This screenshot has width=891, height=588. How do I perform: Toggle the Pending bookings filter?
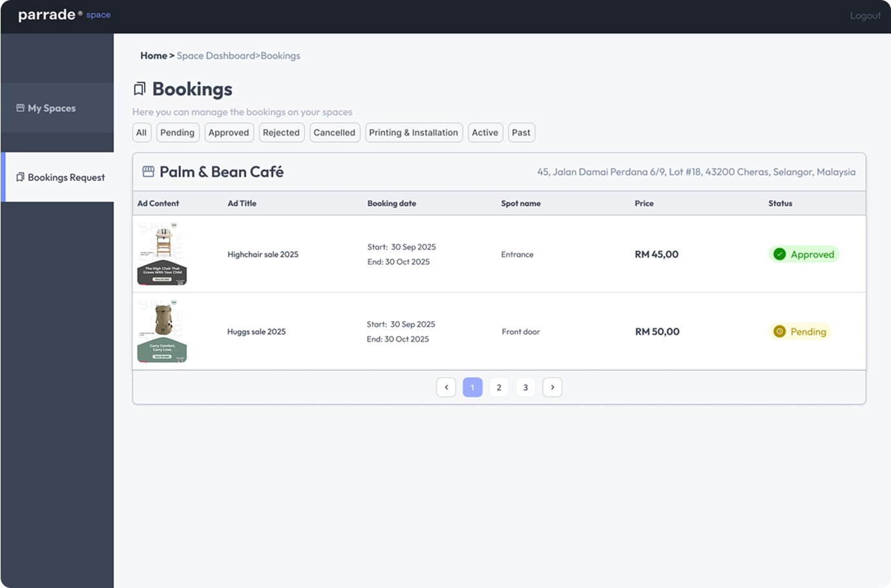(178, 132)
